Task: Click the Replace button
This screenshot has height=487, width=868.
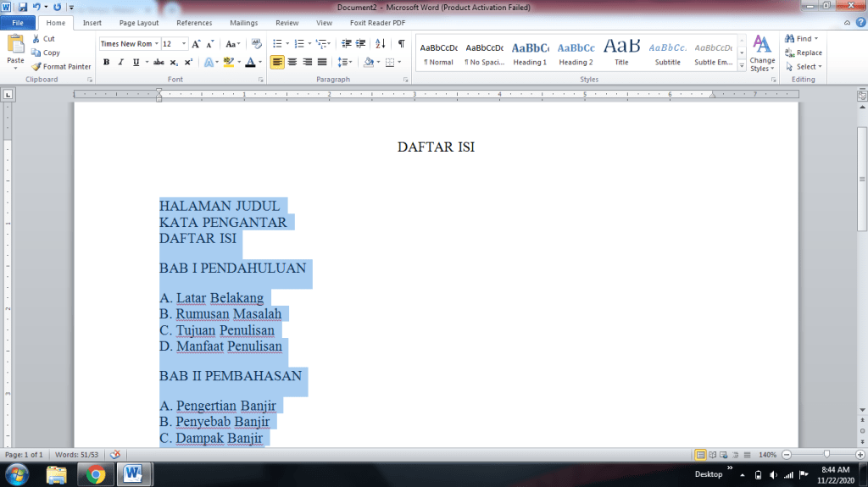Action: click(803, 53)
